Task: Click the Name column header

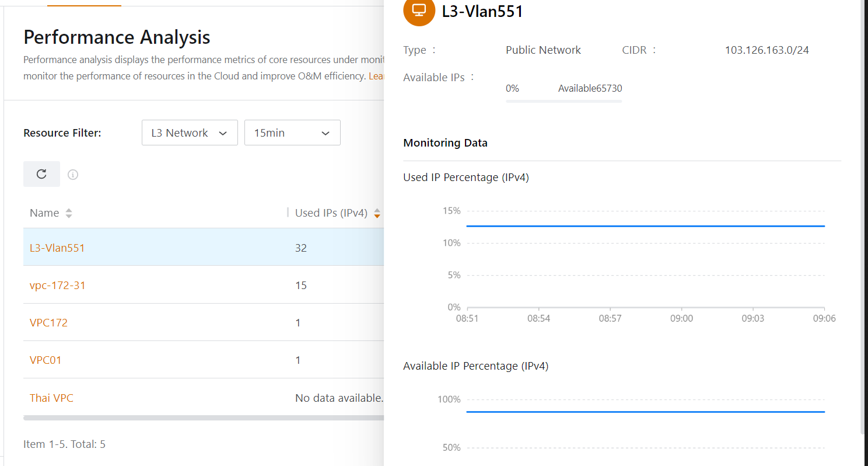Action: tap(44, 213)
